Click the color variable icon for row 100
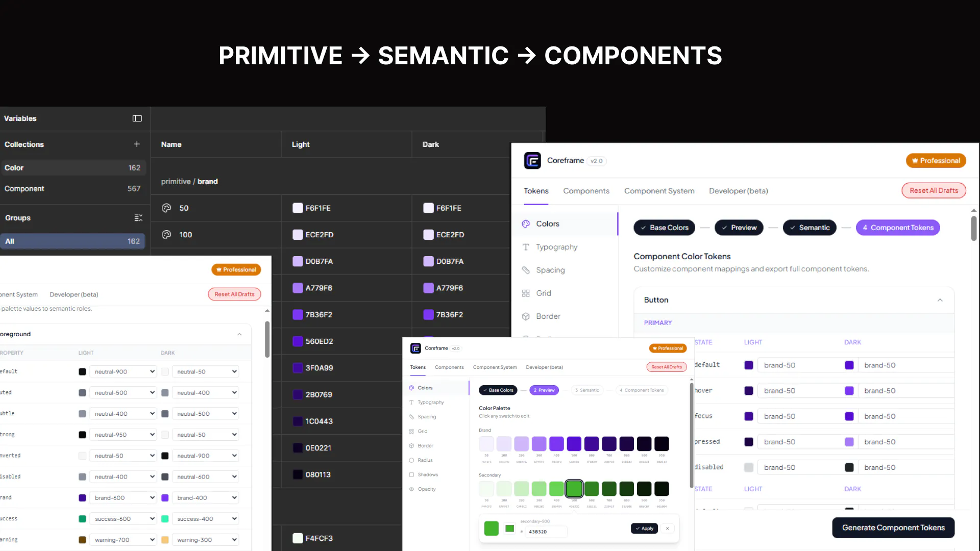Screen dimensions: 980x551 point(166,235)
